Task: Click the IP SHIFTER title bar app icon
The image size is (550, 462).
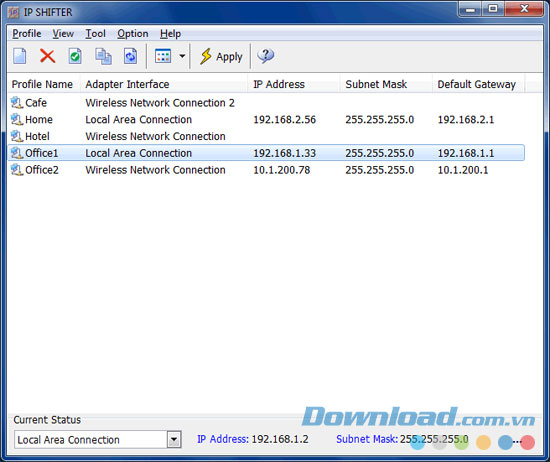Action: pyautogui.click(x=14, y=12)
